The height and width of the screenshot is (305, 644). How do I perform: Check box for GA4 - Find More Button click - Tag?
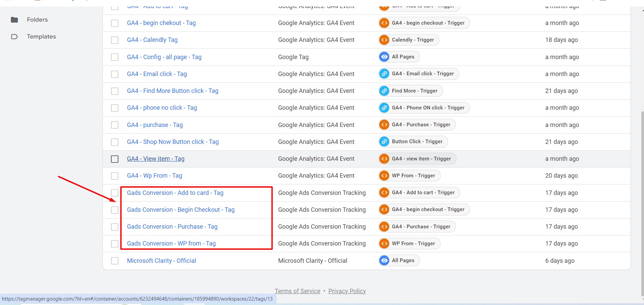point(115,91)
